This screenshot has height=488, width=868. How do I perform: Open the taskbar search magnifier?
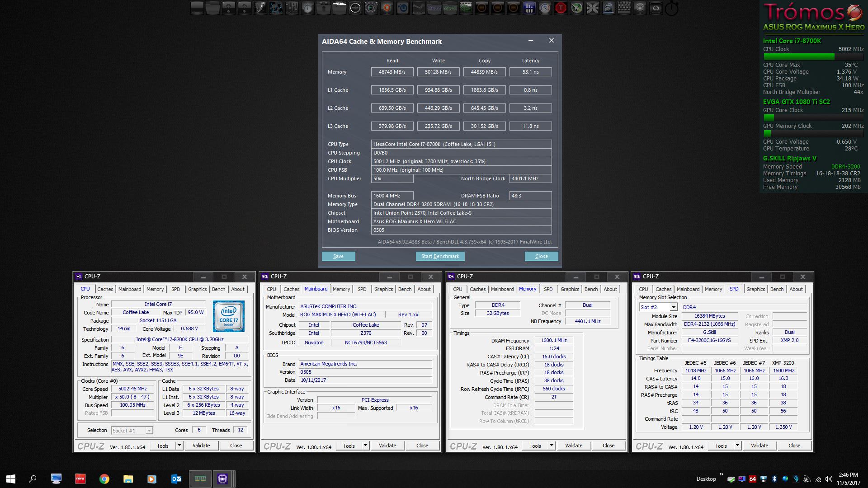point(33,479)
